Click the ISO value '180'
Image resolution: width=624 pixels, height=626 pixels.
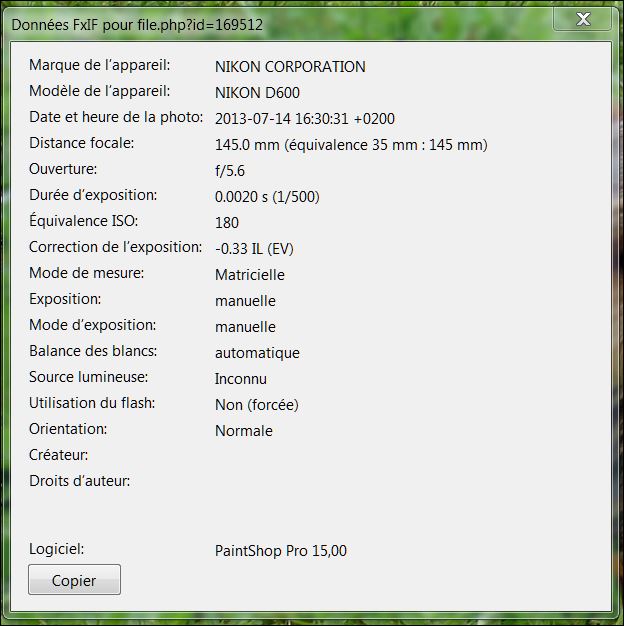pos(227,222)
